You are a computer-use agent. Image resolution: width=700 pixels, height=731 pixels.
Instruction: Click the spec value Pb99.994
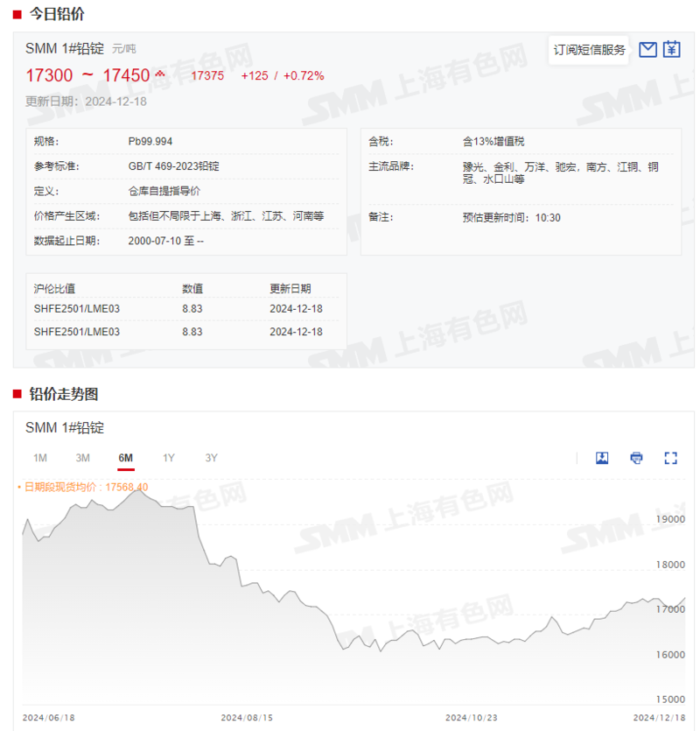(x=150, y=141)
